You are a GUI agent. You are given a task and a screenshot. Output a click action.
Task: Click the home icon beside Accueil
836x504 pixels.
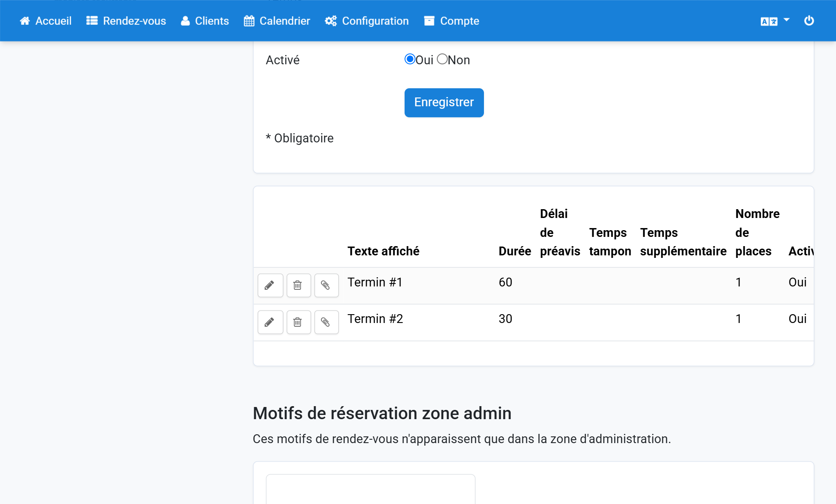pos(25,21)
